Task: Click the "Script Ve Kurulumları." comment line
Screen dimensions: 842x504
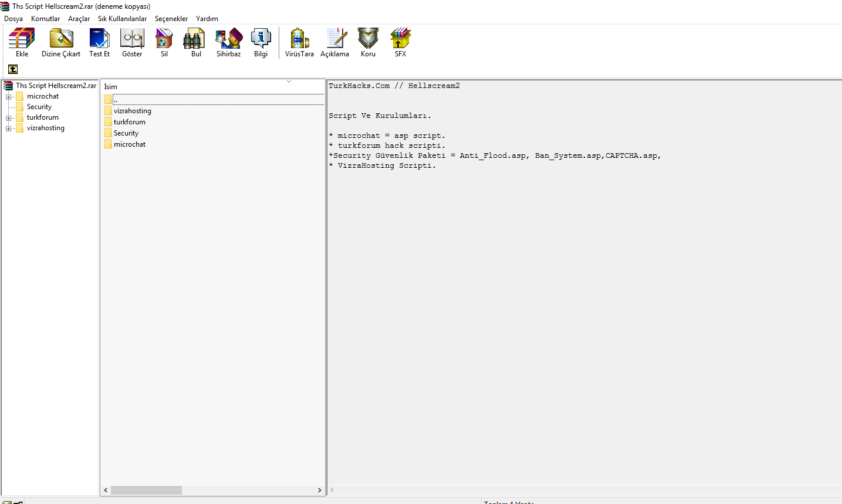Action: pyautogui.click(x=380, y=116)
